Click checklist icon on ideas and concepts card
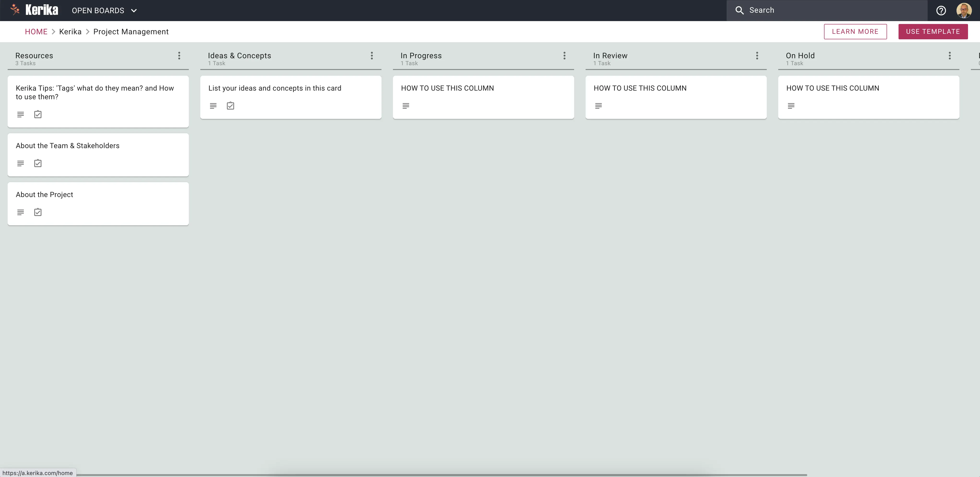The image size is (980, 477). pyautogui.click(x=231, y=106)
